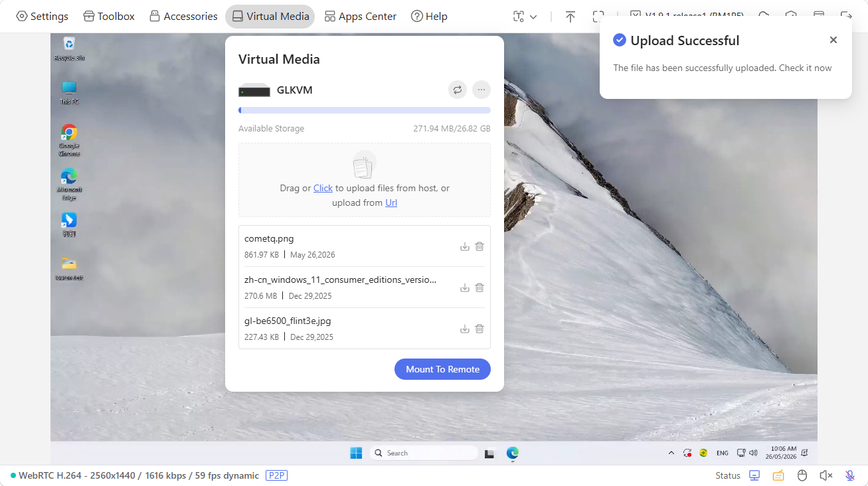Open Google Chrome desktop shortcut
This screenshot has width=868, height=486.
pyautogui.click(x=69, y=140)
